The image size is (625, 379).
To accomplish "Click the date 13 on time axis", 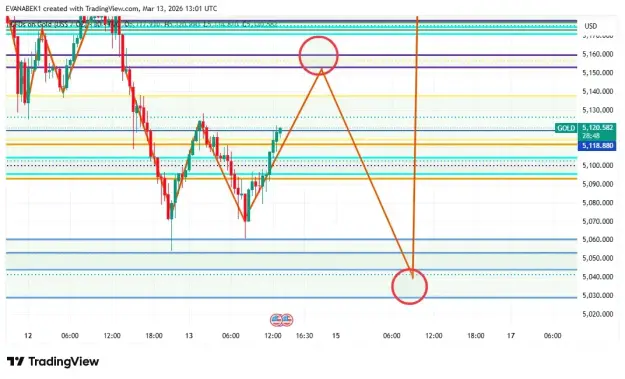I will [189, 336].
